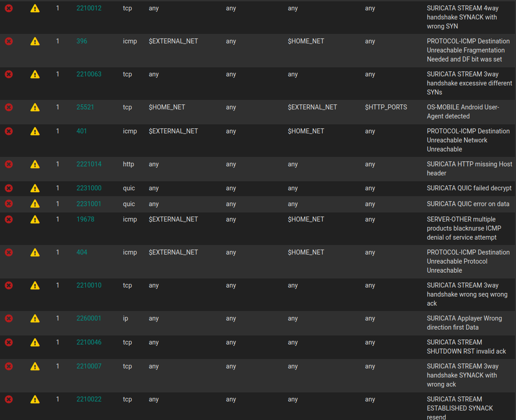Open SID link 2260001

coord(89,318)
